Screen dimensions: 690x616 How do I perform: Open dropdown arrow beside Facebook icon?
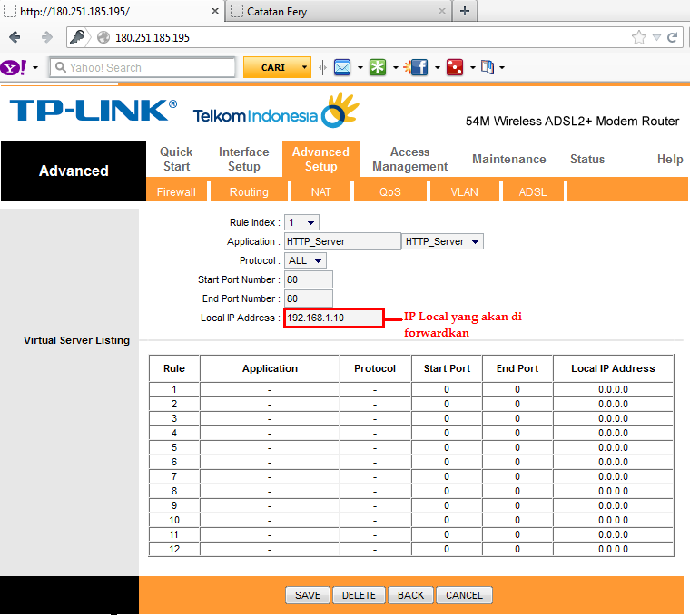[438, 68]
